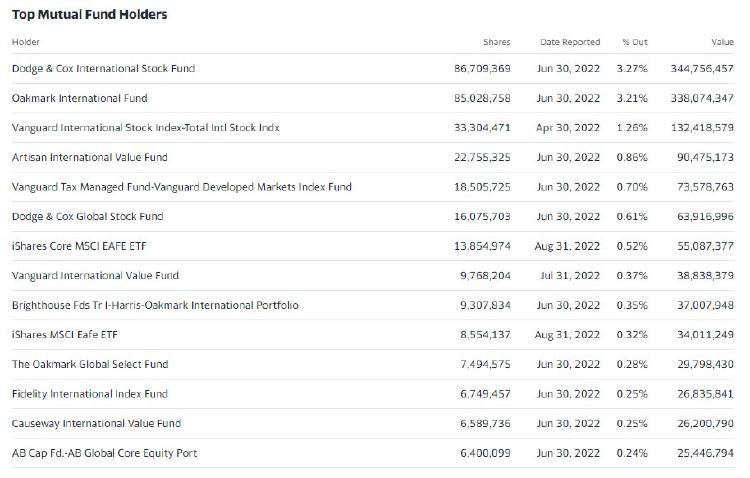
Task: Click Artisan International Value Fund name
Action: click(89, 157)
